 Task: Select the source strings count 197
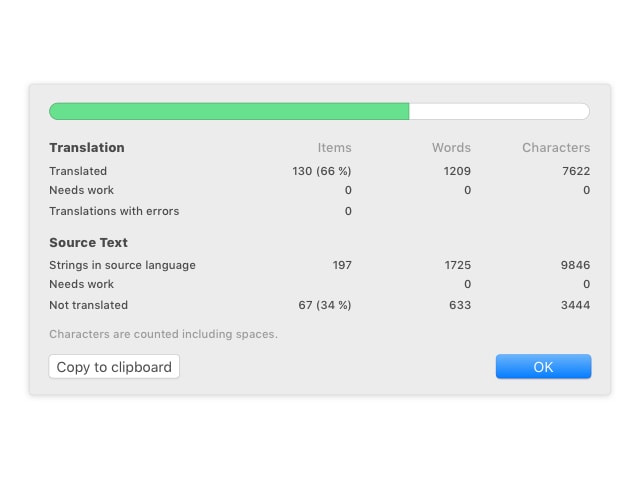(342, 265)
